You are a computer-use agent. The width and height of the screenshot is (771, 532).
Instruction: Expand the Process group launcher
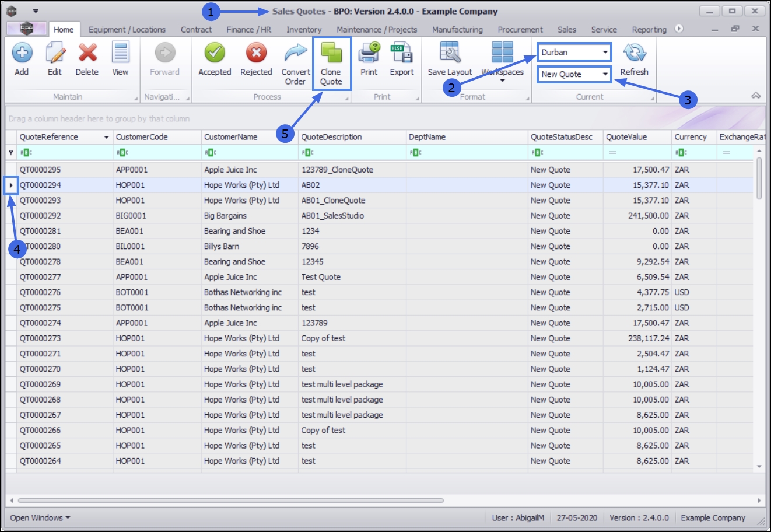(347, 99)
